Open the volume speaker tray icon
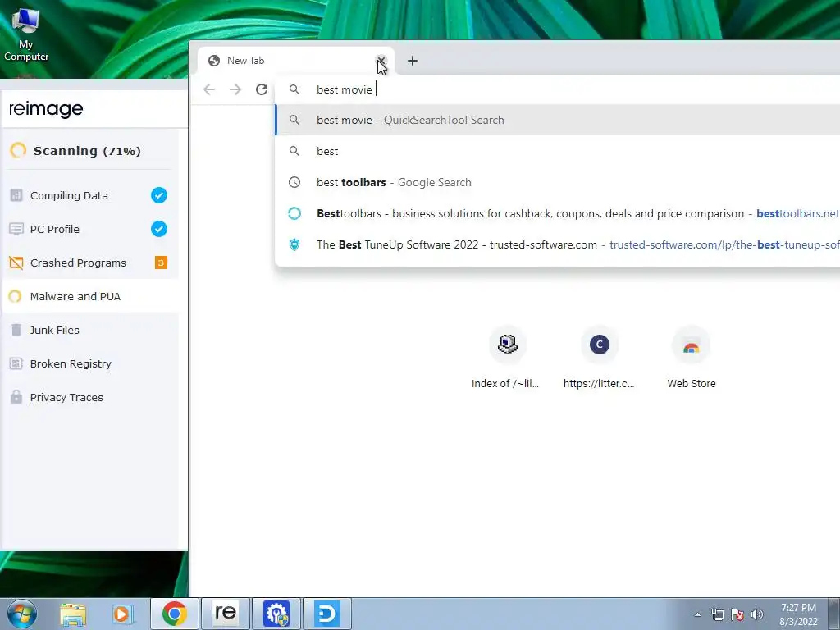 pyautogui.click(x=756, y=614)
